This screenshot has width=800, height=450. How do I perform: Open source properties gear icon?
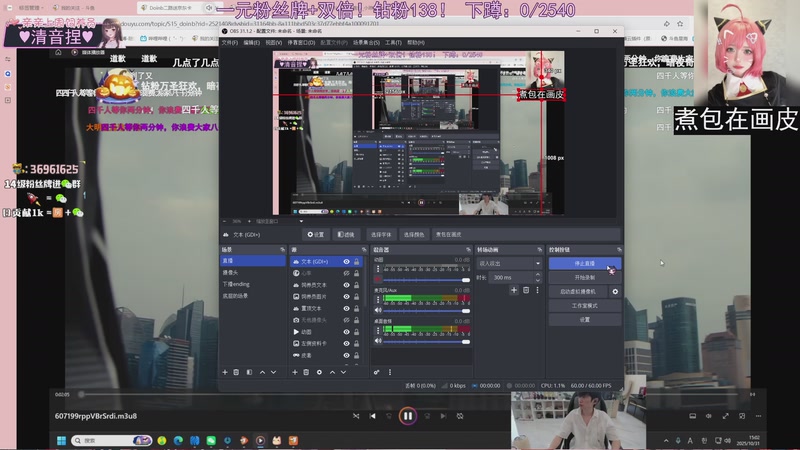coord(319,372)
